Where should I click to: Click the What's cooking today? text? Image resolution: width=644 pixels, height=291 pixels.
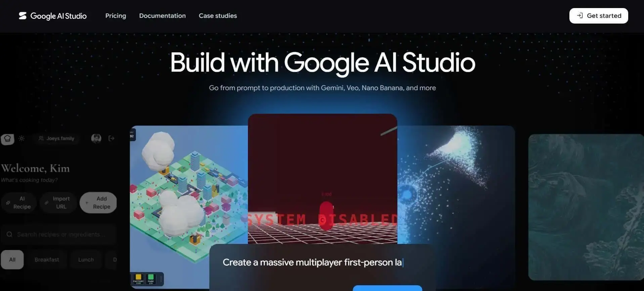coord(29,180)
